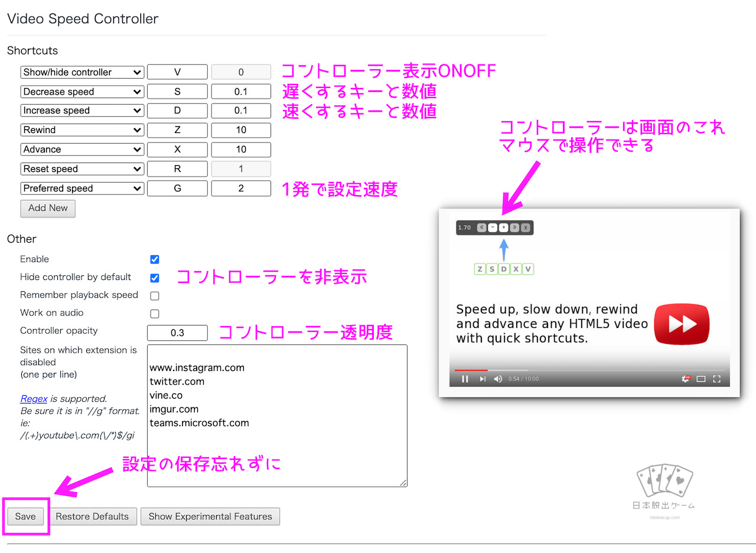
Task: Click the plus button on the speed overlay
Action: 503,227
